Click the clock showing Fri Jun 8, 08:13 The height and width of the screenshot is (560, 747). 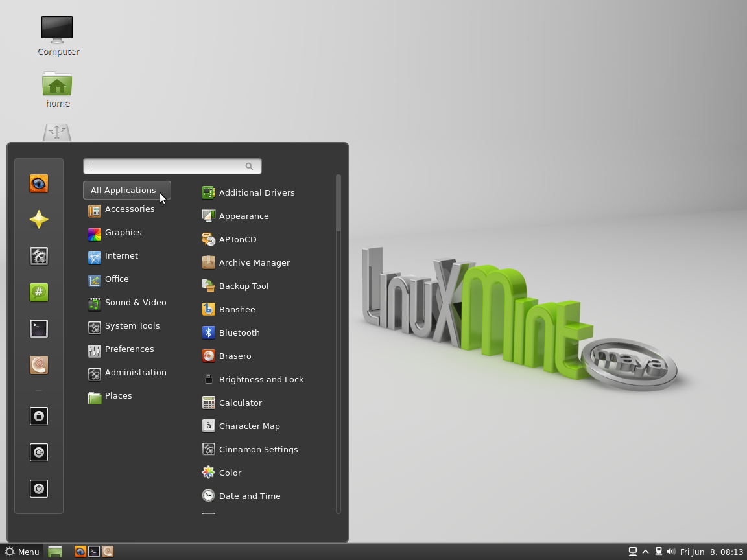pyautogui.click(x=711, y=552)
